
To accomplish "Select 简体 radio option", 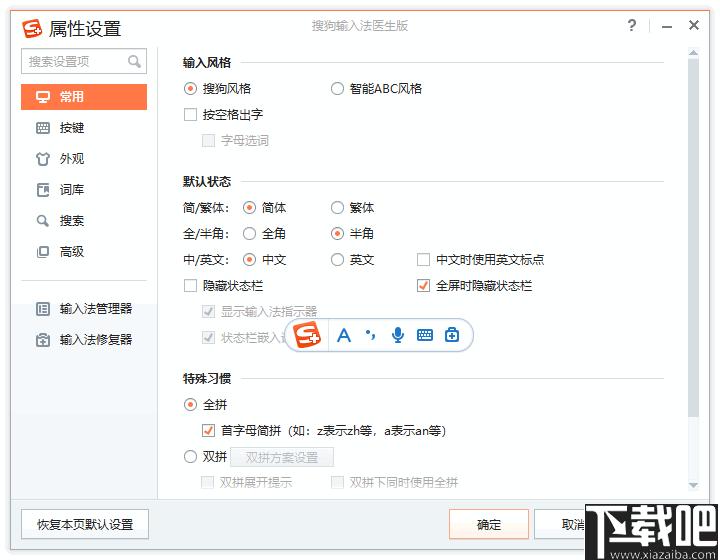I will 249,208.
